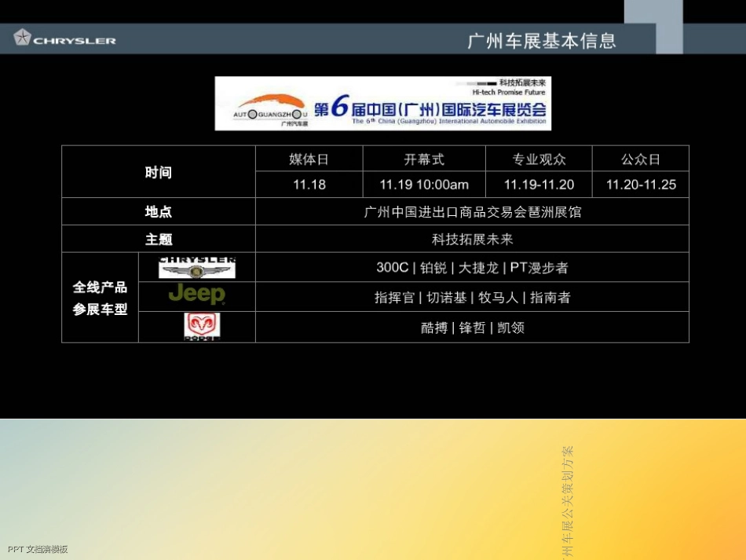746x560 pixels.
Task: Select the 主题 row header
Action: click(x=159, y=239)
